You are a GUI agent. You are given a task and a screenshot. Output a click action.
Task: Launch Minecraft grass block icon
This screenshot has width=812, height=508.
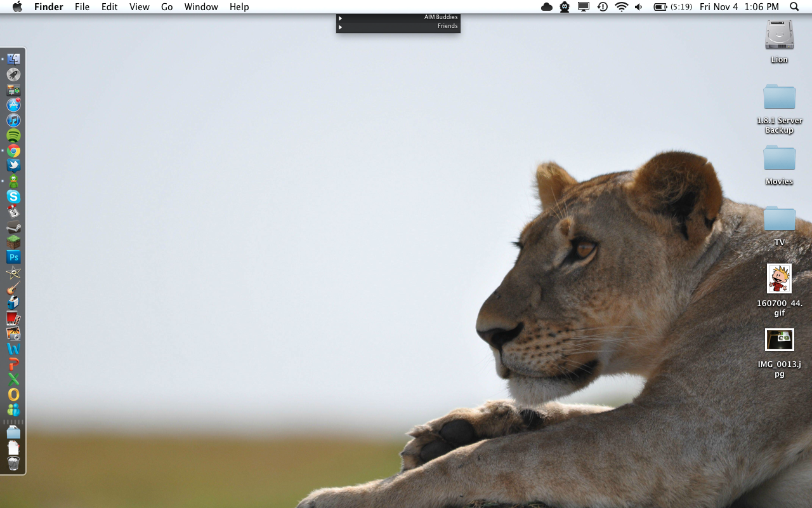click(x=13, y=242)
